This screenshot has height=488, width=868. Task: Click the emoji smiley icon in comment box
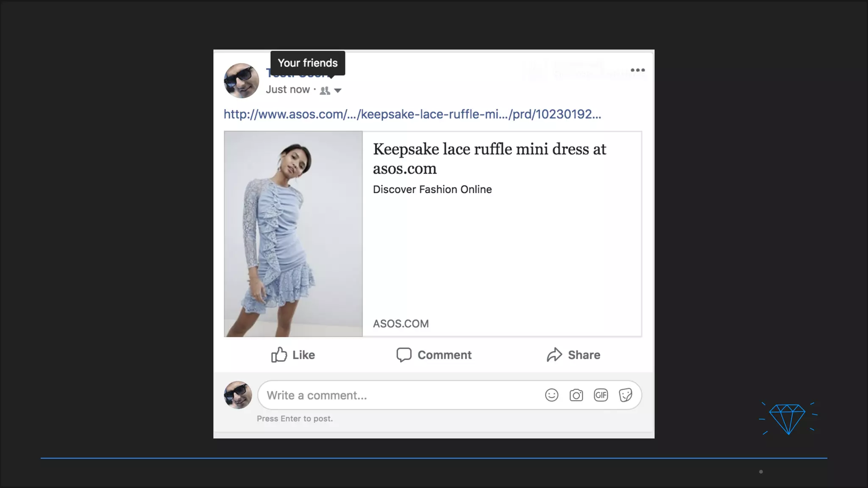click(551, 395)
